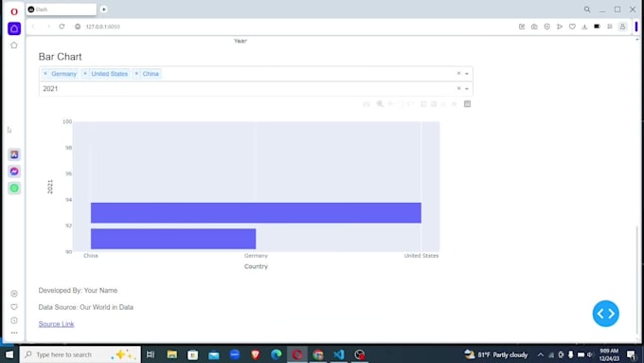Screen dimensions: 644x363
Task: Open a new tab with the plus button
Action: pos(104,9)
